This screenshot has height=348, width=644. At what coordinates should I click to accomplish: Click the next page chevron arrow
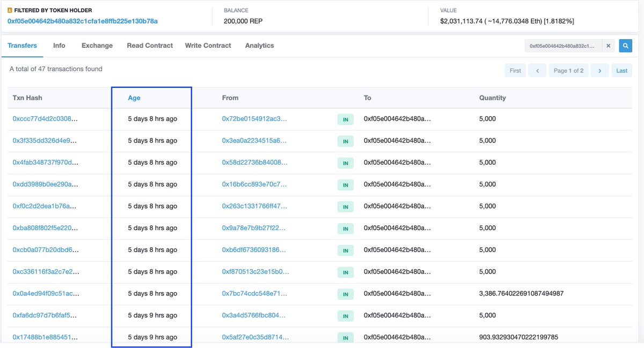point(599,70)
